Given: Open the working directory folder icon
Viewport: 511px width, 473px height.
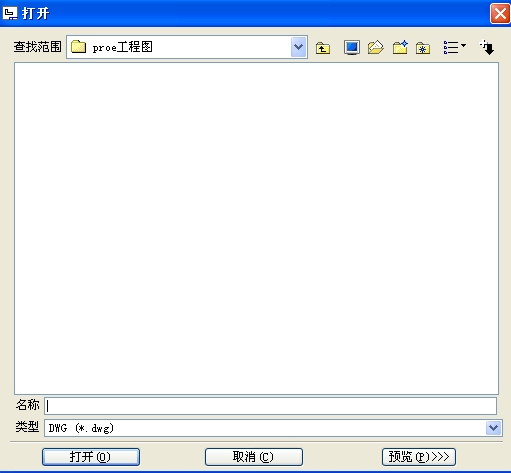Looking at the screenshot, I should click(376, 47).
